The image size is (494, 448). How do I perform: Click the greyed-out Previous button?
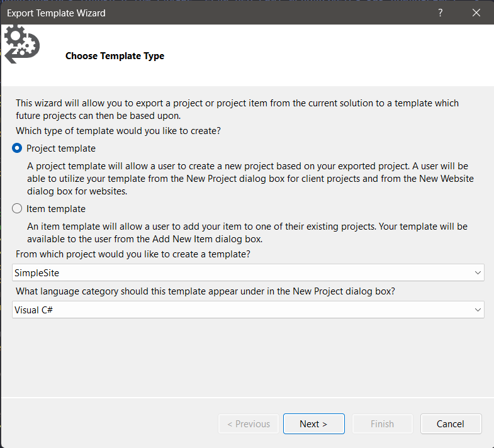(x=249, y=424)
